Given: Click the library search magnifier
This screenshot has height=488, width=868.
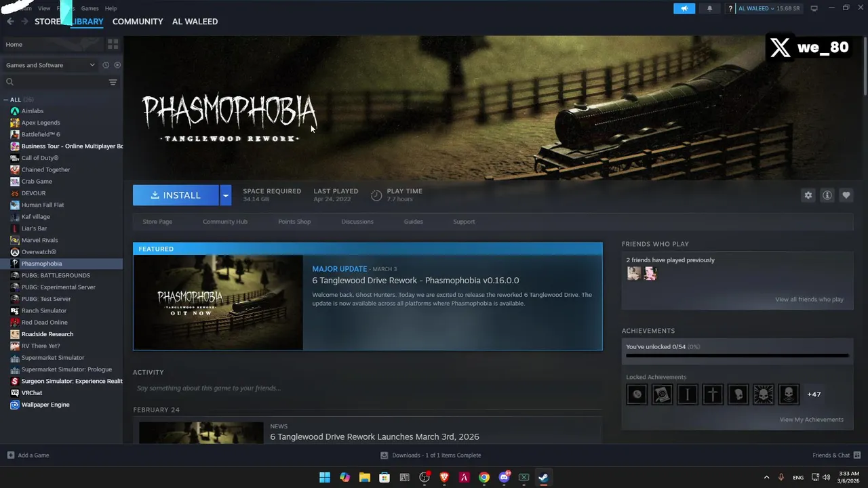Looking at the screenshot, I should point(9,82).
